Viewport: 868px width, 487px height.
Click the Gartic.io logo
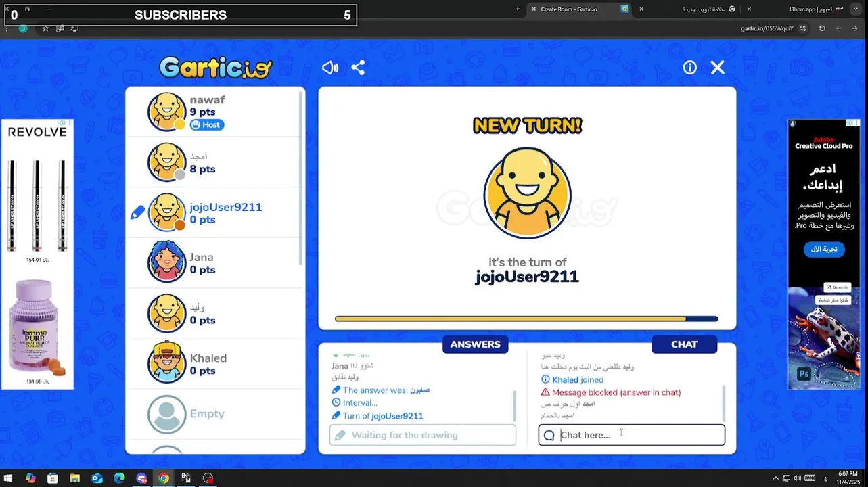216,68
